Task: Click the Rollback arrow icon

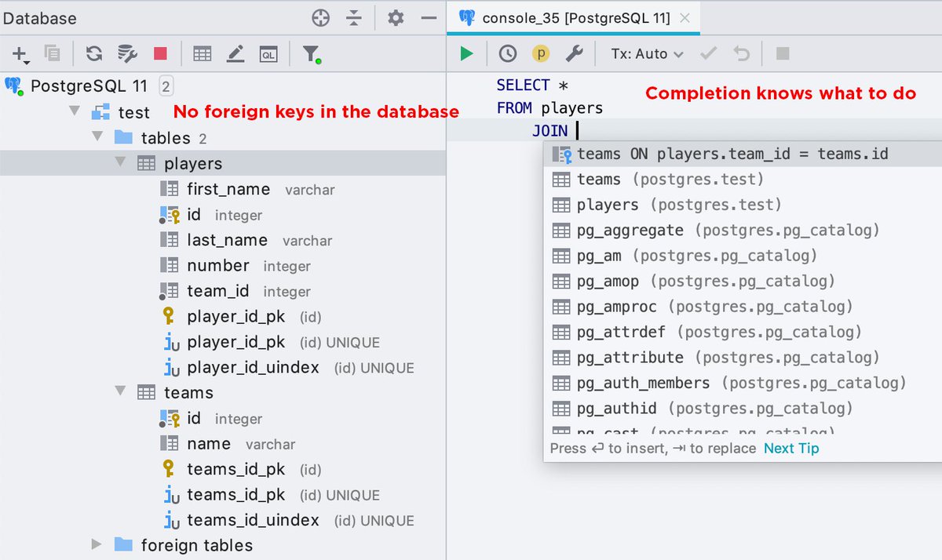Action: (741, 53)
